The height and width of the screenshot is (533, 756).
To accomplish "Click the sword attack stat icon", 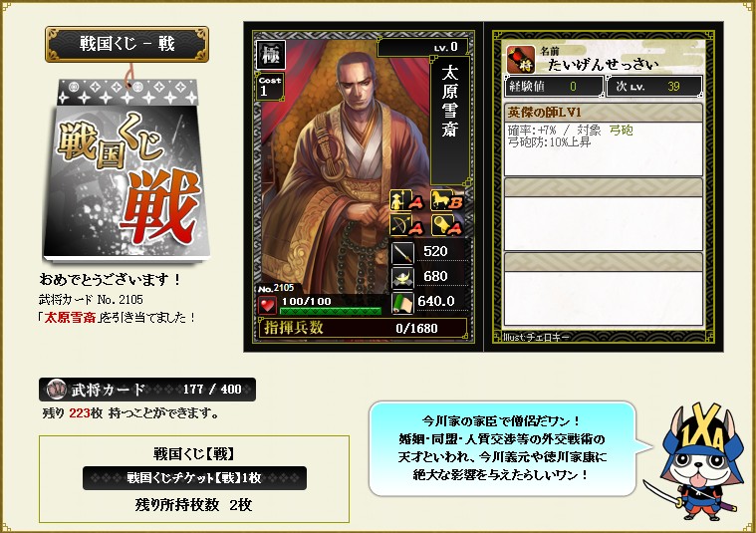I will pos(402,252).
